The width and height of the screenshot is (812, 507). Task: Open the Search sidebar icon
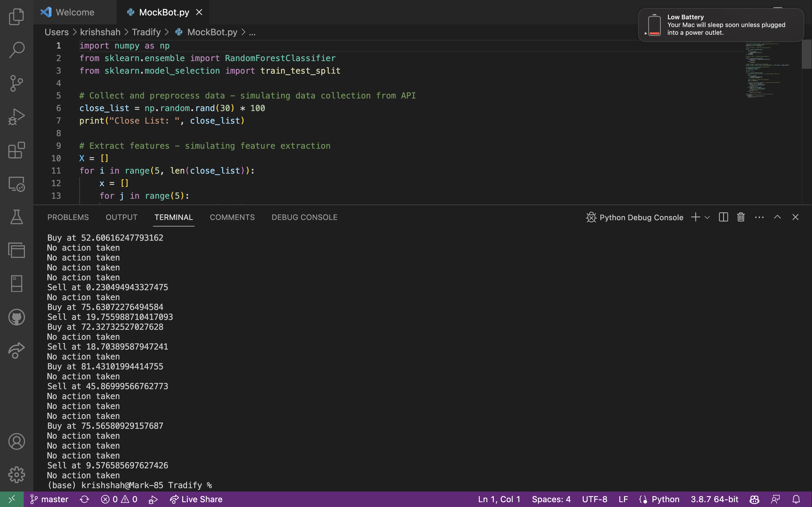(x=16, y=50)
